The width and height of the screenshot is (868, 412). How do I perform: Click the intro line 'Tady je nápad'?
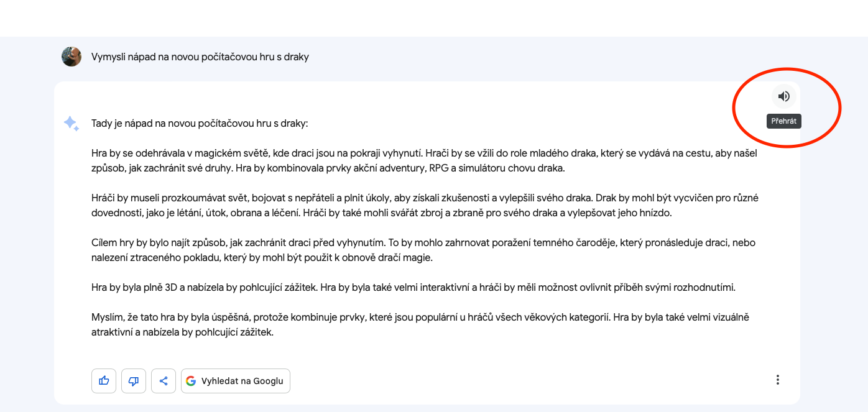click(x=199, y=124)
